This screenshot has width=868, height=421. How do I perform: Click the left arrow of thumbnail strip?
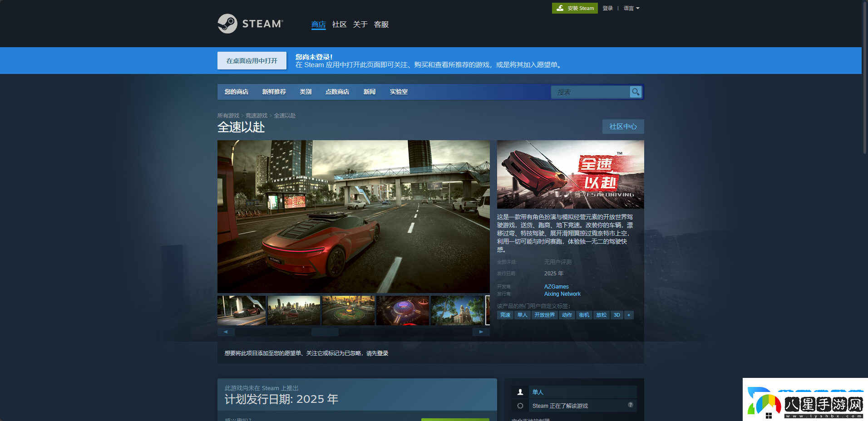(x=226, y=332)
